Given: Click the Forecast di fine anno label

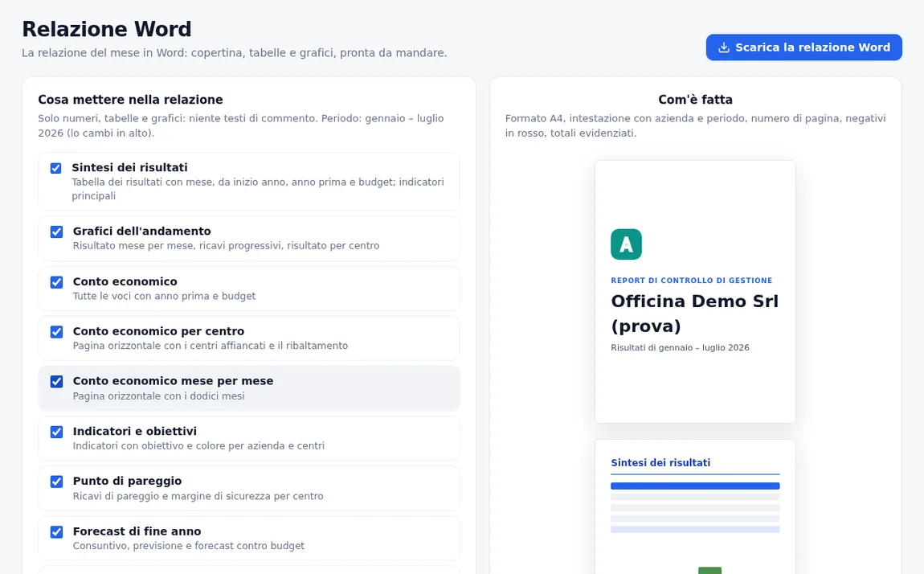Looking at the screenshot, I should 137,531.
